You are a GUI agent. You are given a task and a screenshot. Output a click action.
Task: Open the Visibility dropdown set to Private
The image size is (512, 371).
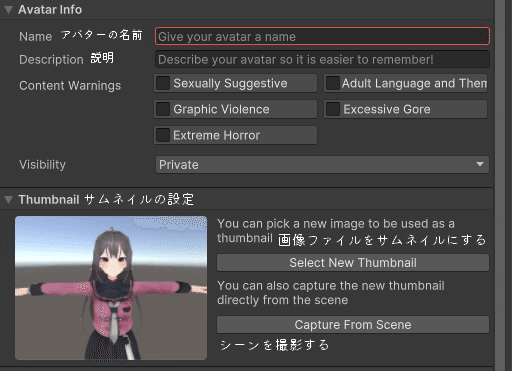coord(322,165)
